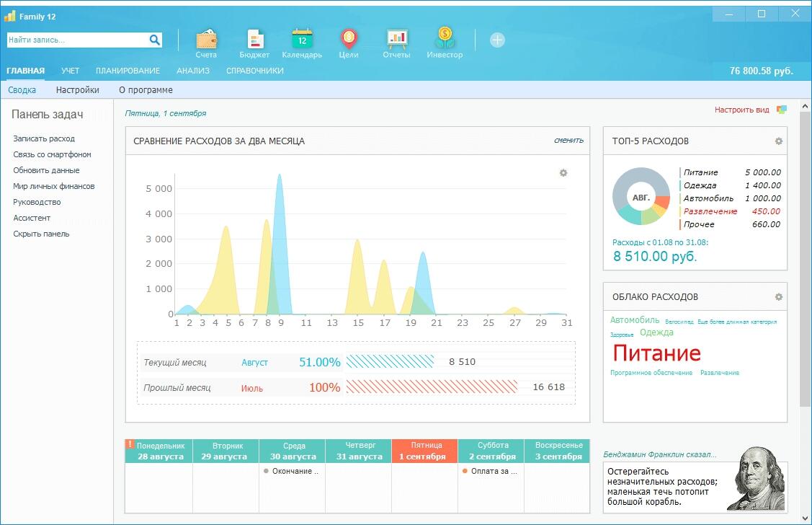Open gear settings in Облако расходов

tap(778, 297)
